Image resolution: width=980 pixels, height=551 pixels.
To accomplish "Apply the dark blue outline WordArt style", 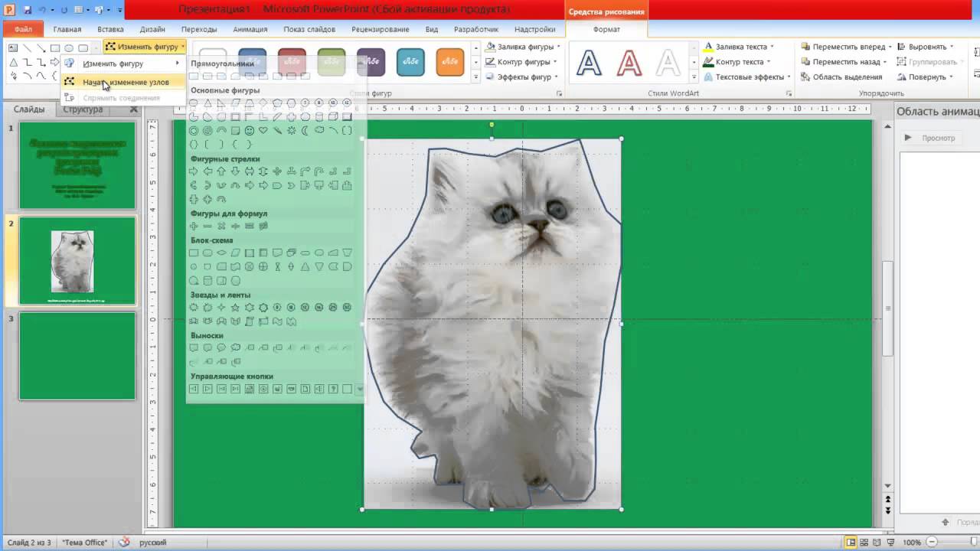I will pos(590,62).
